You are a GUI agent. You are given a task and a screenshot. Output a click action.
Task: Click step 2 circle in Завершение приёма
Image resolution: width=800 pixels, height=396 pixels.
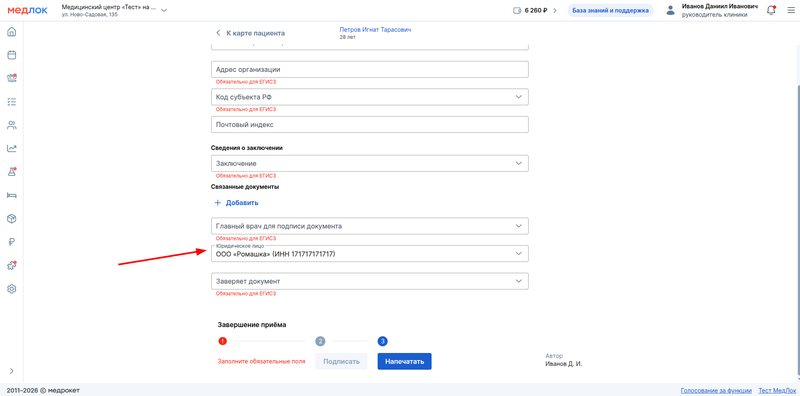[320, 341]
